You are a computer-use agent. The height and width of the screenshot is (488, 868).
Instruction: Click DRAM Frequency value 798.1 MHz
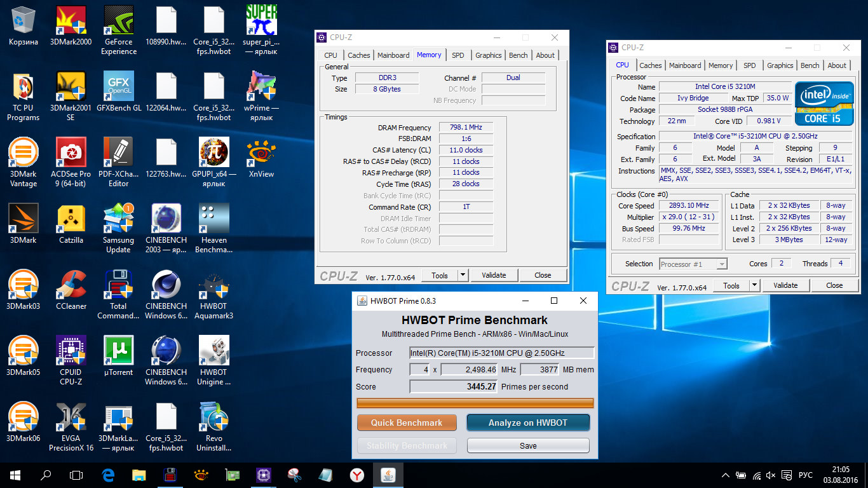[466, 127]
